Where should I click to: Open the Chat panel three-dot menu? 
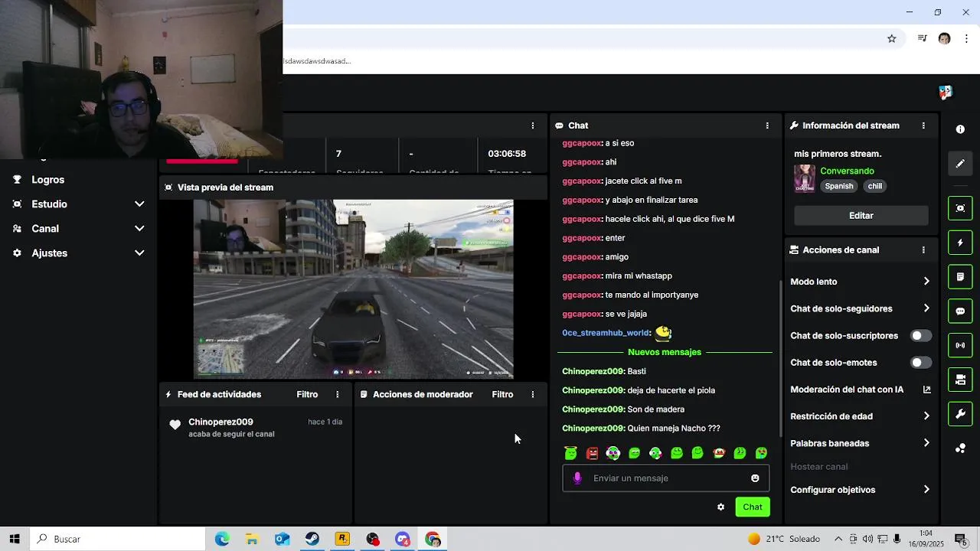767,126
